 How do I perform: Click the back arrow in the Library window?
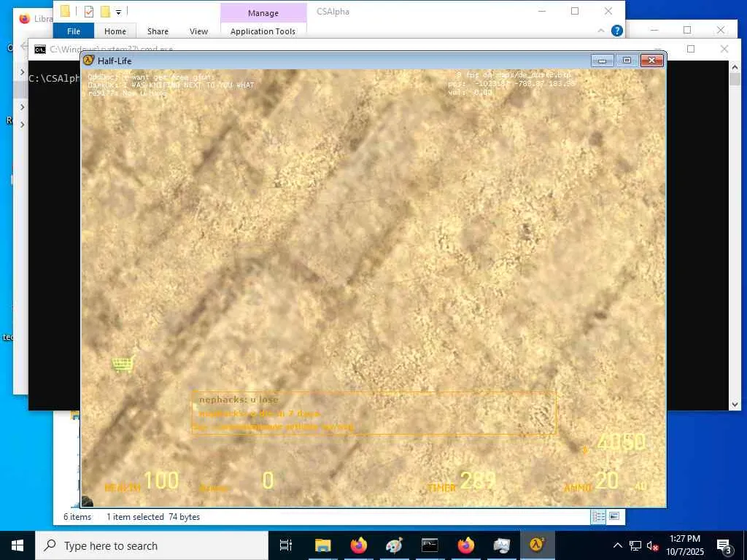tap(24, 47)
